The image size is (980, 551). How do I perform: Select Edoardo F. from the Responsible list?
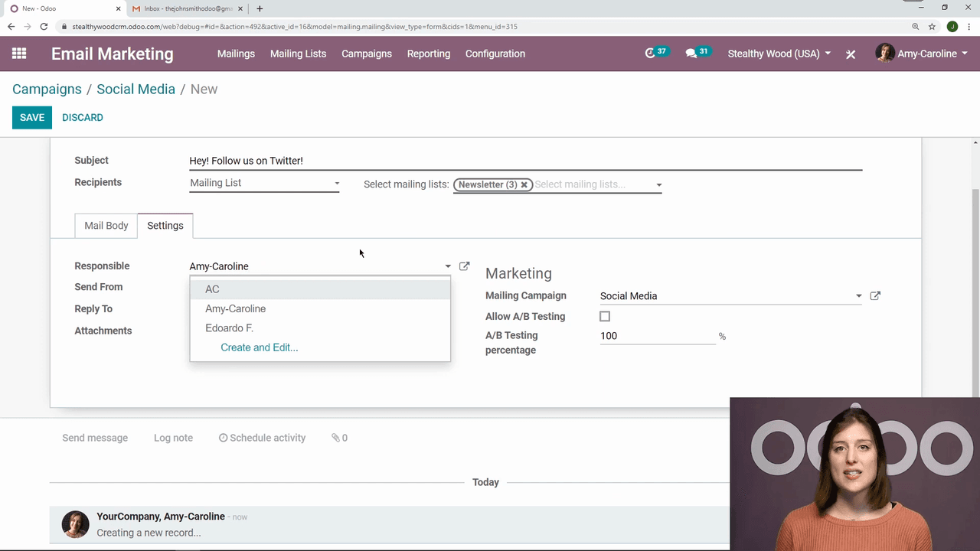click(229, 328)
